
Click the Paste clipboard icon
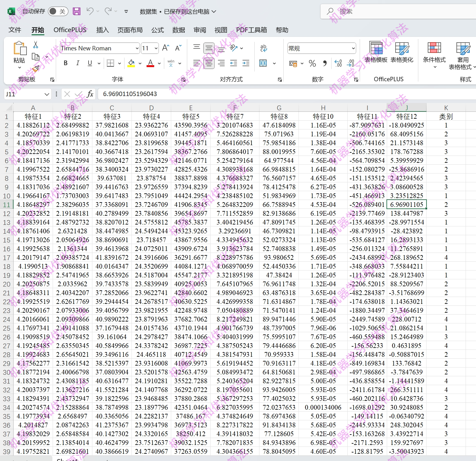pos(20,48)
